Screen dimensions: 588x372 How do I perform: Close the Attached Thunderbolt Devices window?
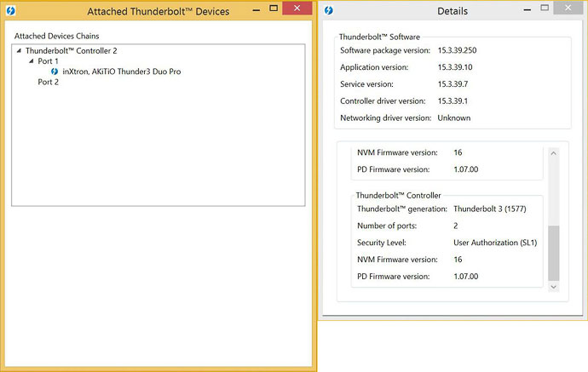pyautogui.click(x=297, y=9)
